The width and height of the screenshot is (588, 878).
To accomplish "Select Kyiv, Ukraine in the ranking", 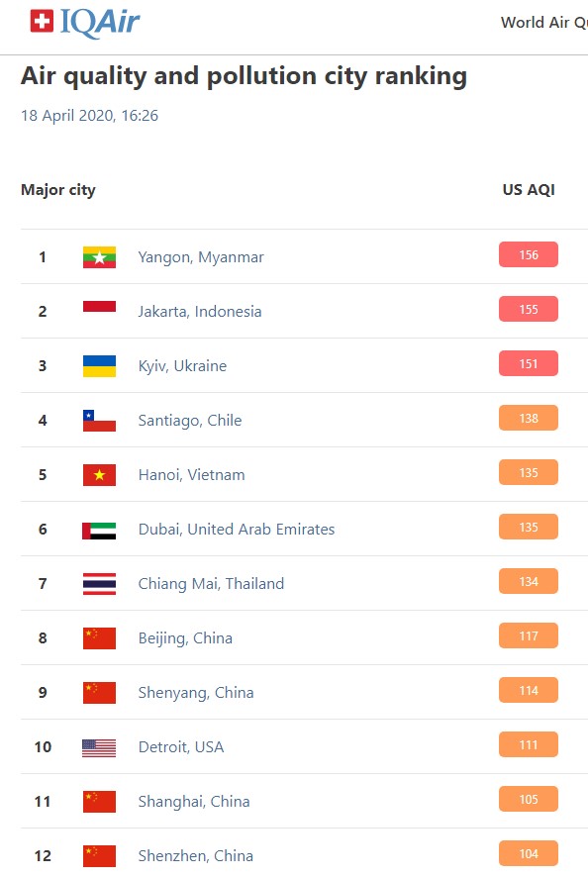I will 182,365.
